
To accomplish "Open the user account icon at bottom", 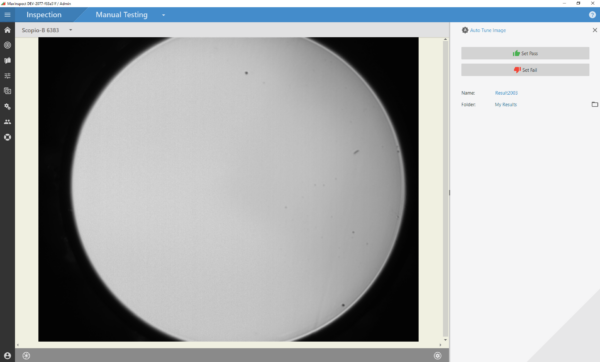I will coord(7,355).
